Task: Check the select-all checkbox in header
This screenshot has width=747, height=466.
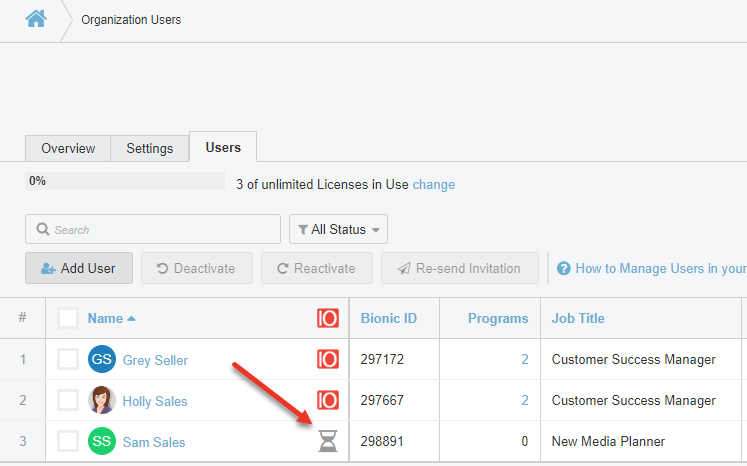Action: pos(68,318)
